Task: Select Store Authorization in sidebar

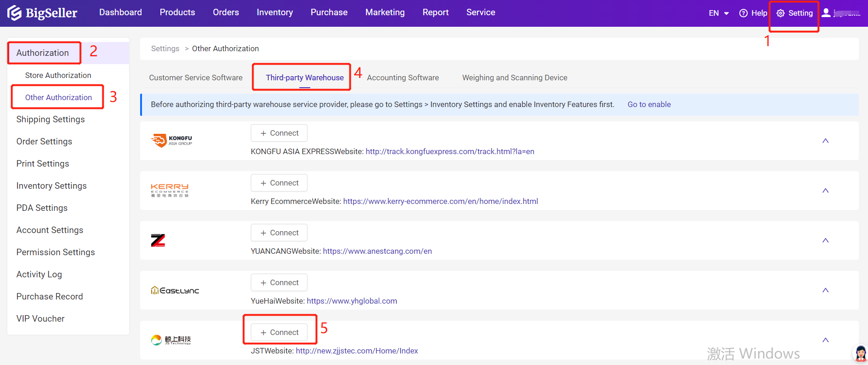Action: pos(58,75)
